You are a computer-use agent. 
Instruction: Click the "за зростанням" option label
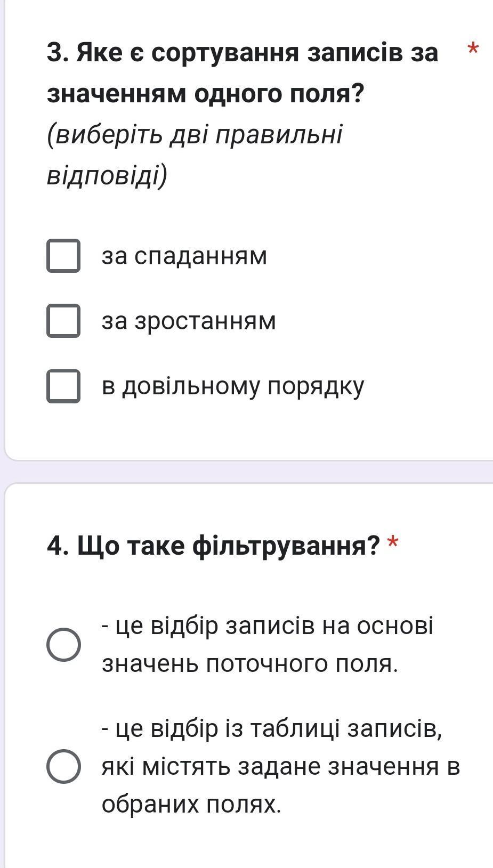(x=189, y=321)
